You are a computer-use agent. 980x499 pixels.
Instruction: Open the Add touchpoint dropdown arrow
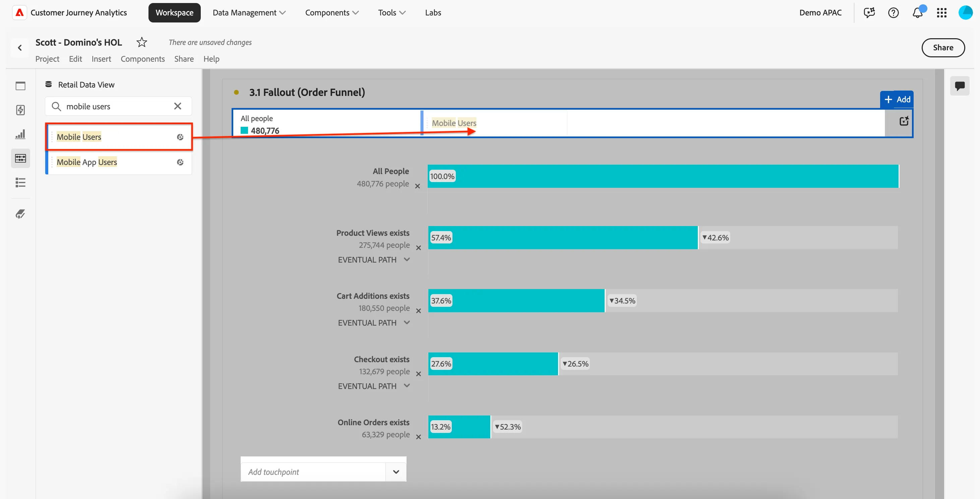pyautogui.click(x=396, y=472)
